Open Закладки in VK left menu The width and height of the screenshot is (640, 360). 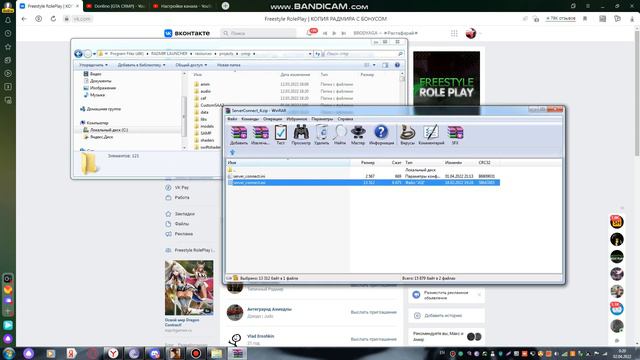click(x=180, y=214)
